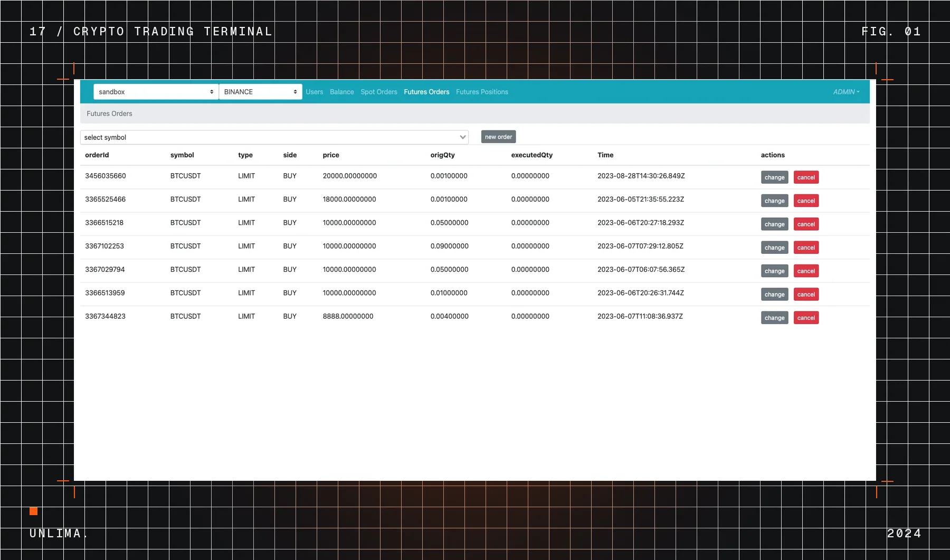
Task: Cancel order 3456035660
Action: [x=806, y=177]
